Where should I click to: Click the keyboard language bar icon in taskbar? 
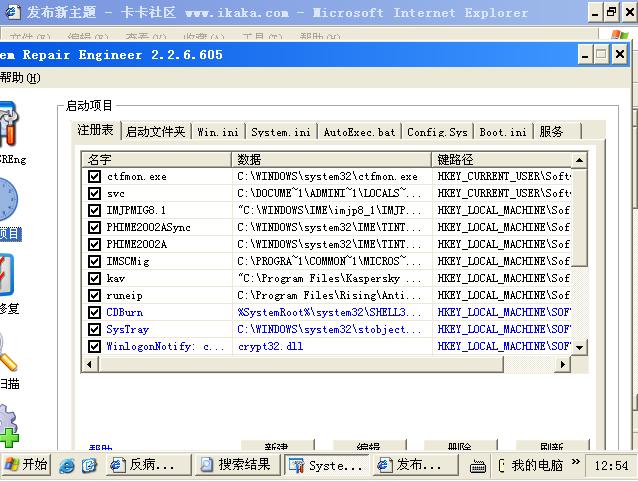pyautogui.click(x=478, y=466)
